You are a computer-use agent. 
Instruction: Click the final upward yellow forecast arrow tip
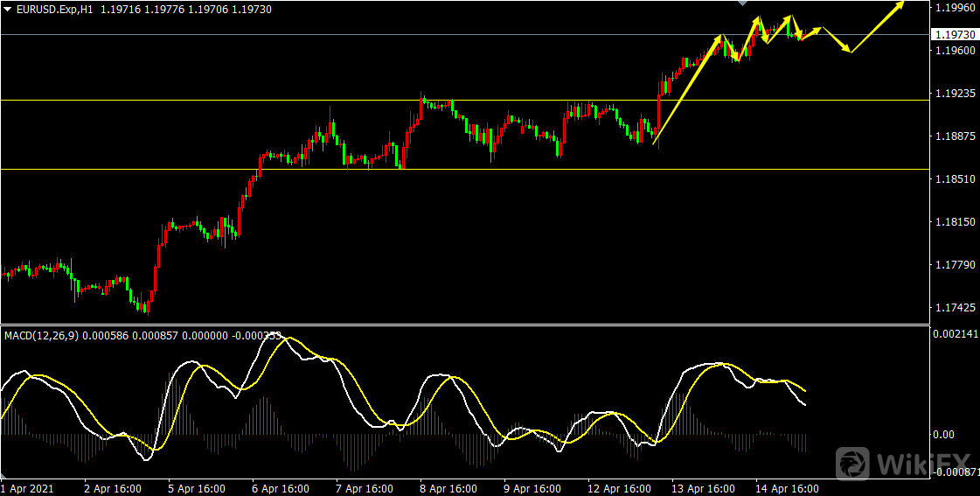point(901,5)
